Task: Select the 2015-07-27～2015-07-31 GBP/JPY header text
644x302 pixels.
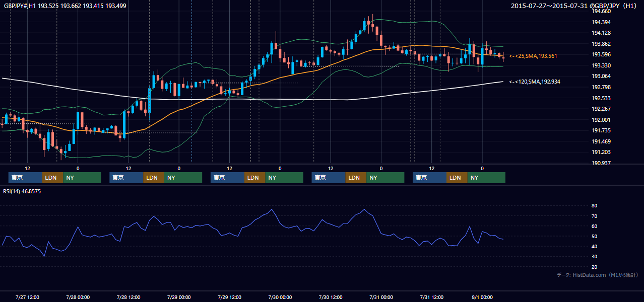Action: (x=574, y=6)
